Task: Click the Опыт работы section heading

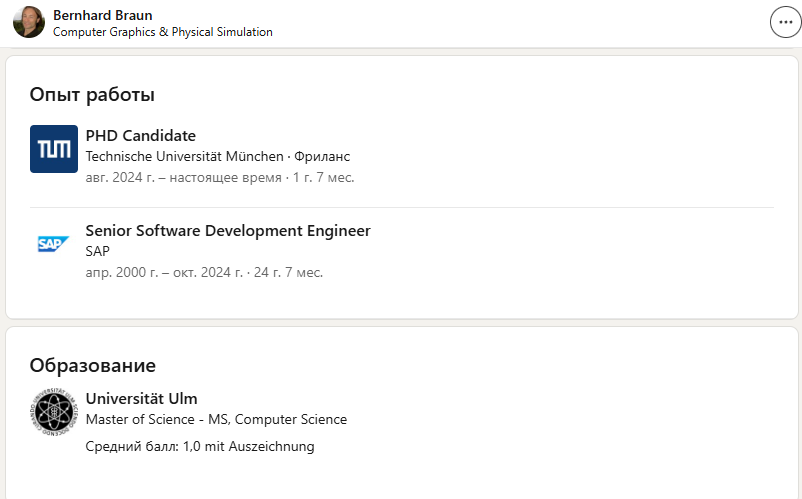Action: coord(92,95)
